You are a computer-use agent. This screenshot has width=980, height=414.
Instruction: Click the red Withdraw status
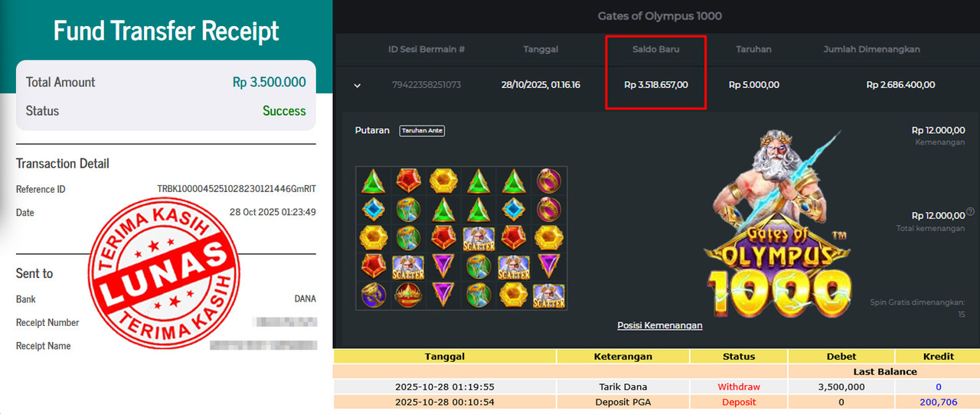(739, 386)
